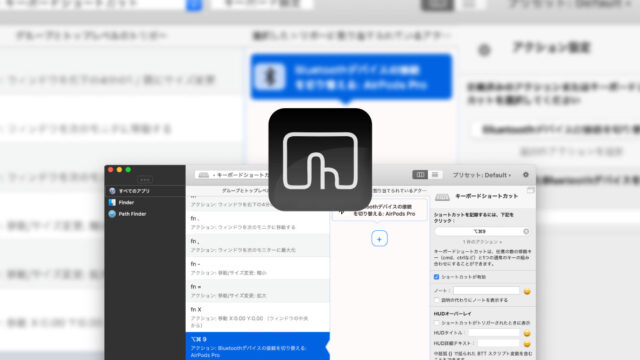
Task: Click the emoji button next to ノート field
Action: (527, 291)
